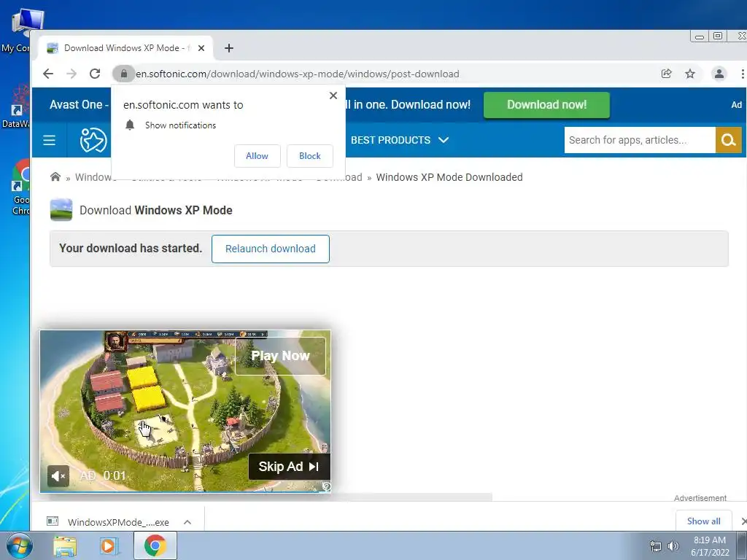747x560 pixels.
Task: Click the Windows breadcrumb link
Action: tap(96, 177)
